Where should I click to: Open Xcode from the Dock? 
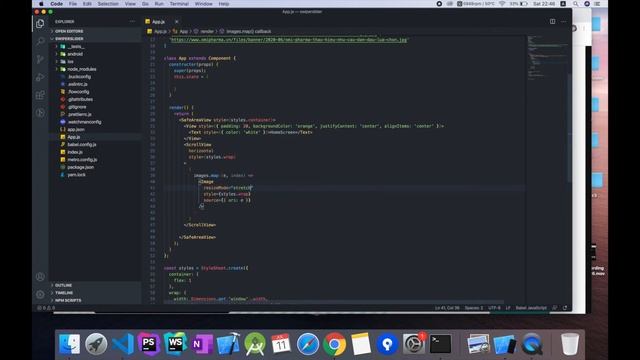pyautogui.click(x=228, y=344)
